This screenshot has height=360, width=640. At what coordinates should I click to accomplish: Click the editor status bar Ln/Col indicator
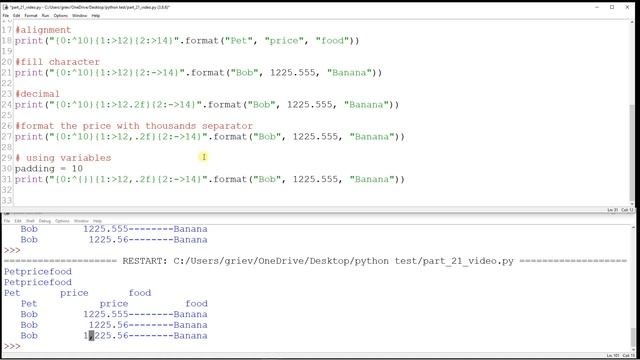(x=620, y=210)
